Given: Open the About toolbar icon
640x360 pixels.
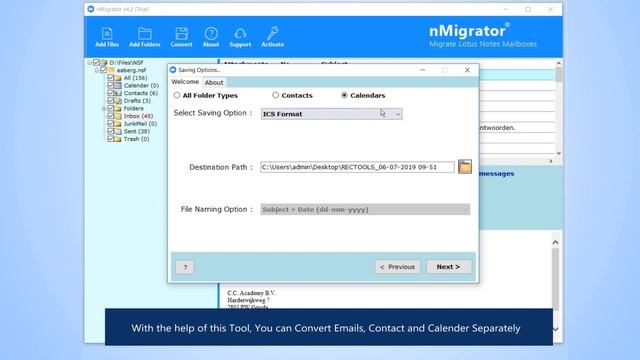Looking at the screenshot, I should tap(211, 37).
